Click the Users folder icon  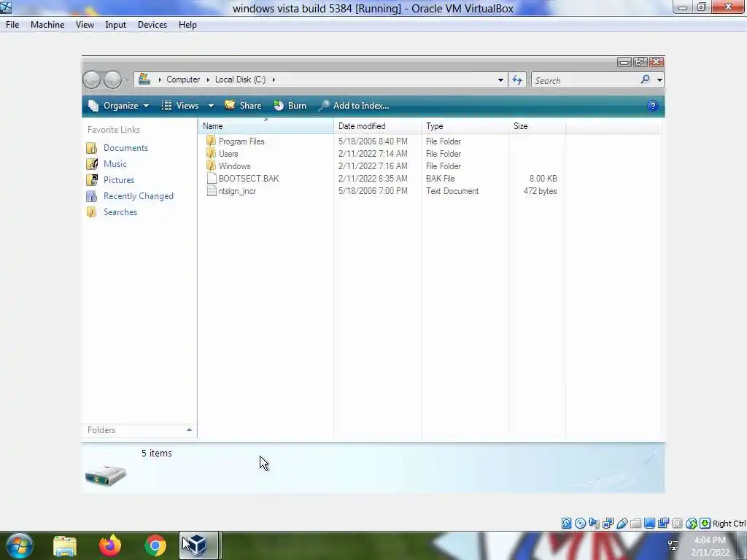(x=211, y=153)
